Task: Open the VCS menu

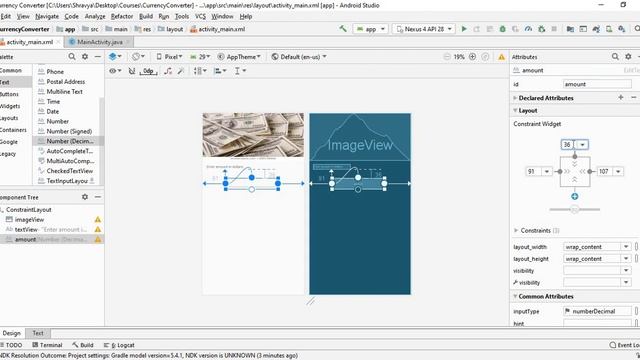Action: 200,16
